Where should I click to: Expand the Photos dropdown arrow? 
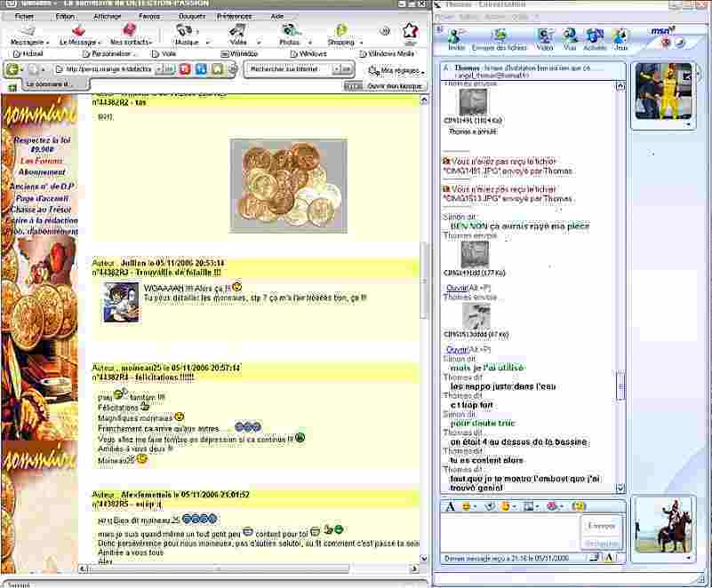coord(310,43)
